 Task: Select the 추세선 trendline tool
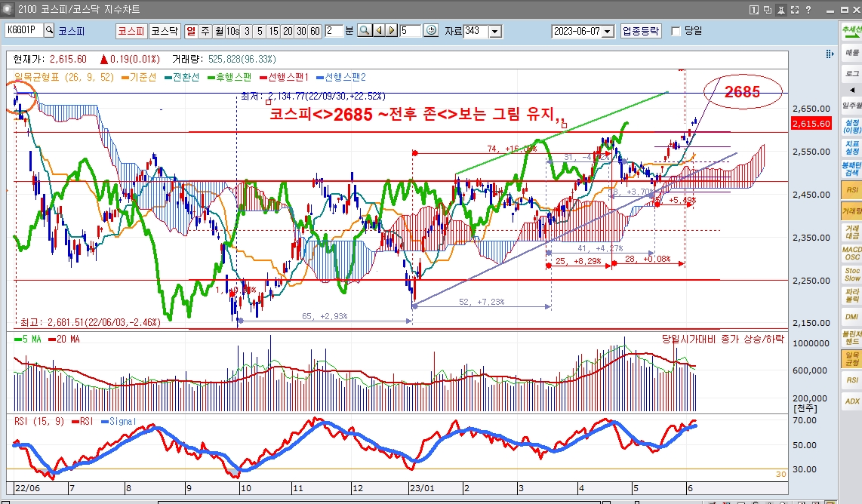pyautogui.click(x=851, y=31)
